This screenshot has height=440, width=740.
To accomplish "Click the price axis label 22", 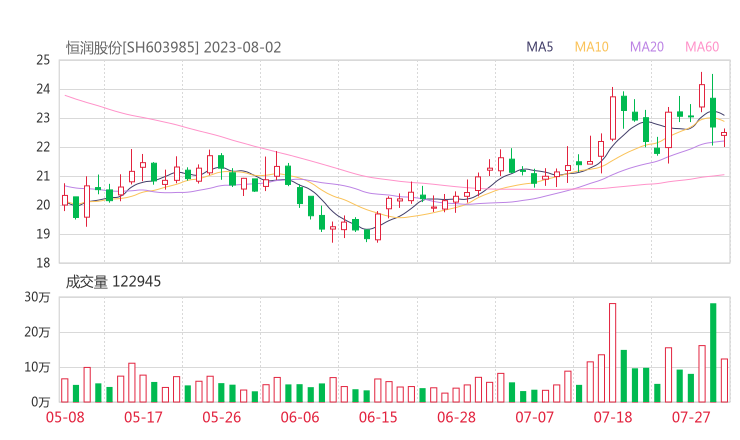I will (43, 147).
